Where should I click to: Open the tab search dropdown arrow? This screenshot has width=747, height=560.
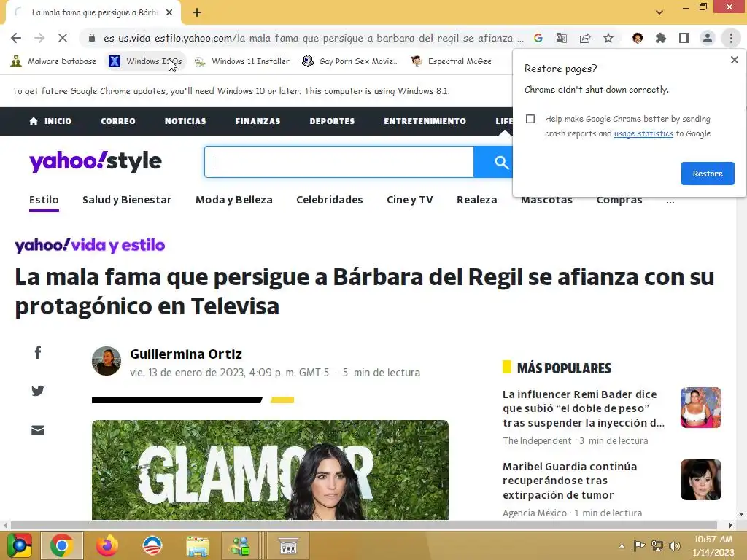[x=659, y=12]
